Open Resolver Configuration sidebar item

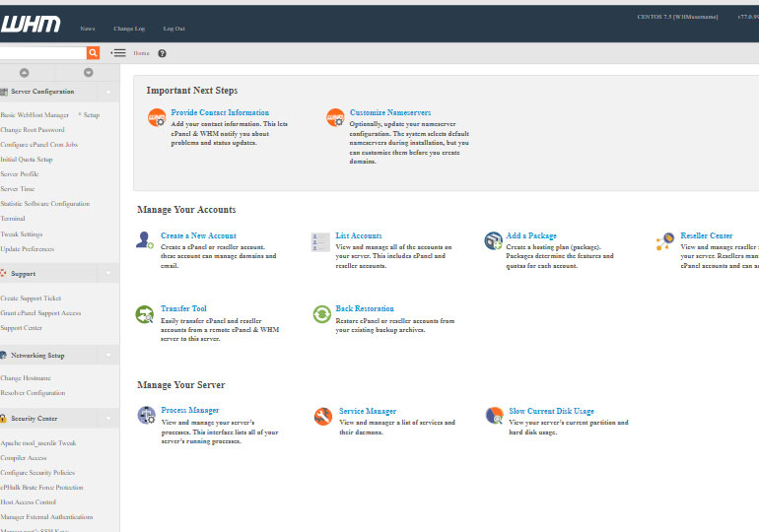(33, 393)
